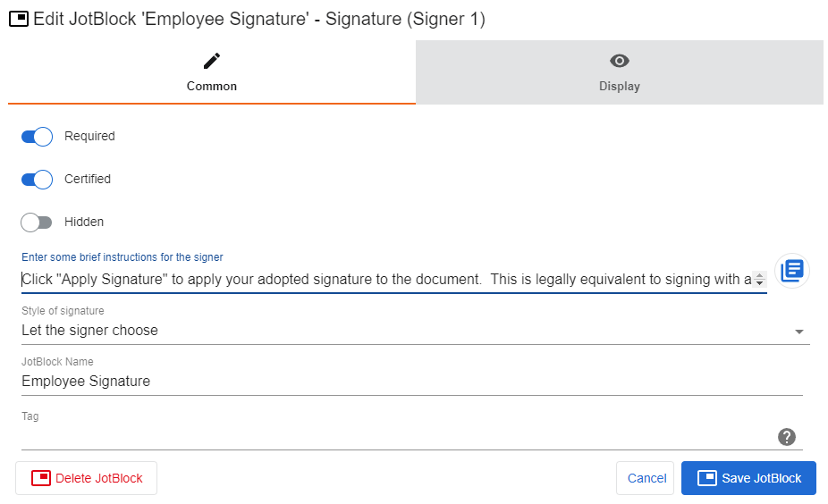Select the Common tab label
Viewport: 828px width, 504px height.
[x=212, y=87]
